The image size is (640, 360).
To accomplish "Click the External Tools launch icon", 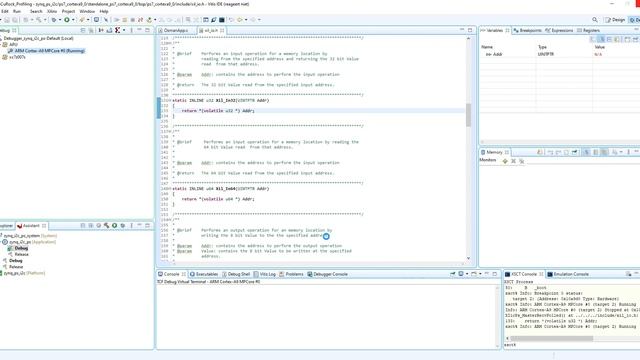I will click(x=82, y=20).
